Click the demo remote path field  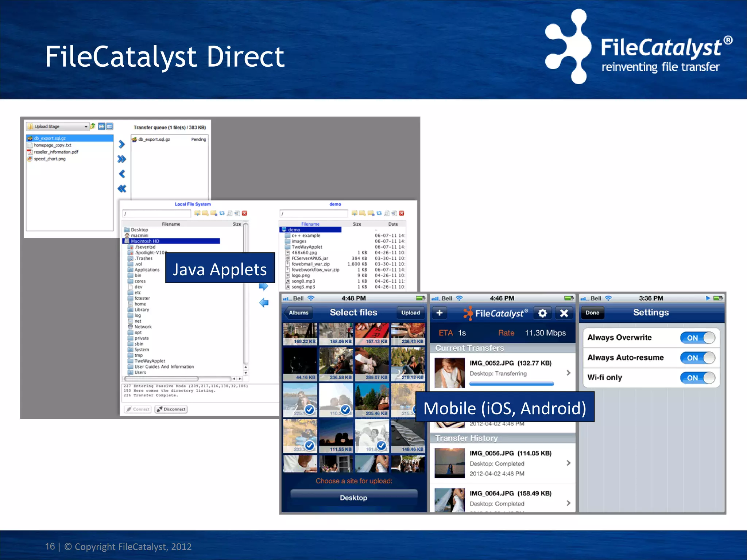[x=314, y=214]
